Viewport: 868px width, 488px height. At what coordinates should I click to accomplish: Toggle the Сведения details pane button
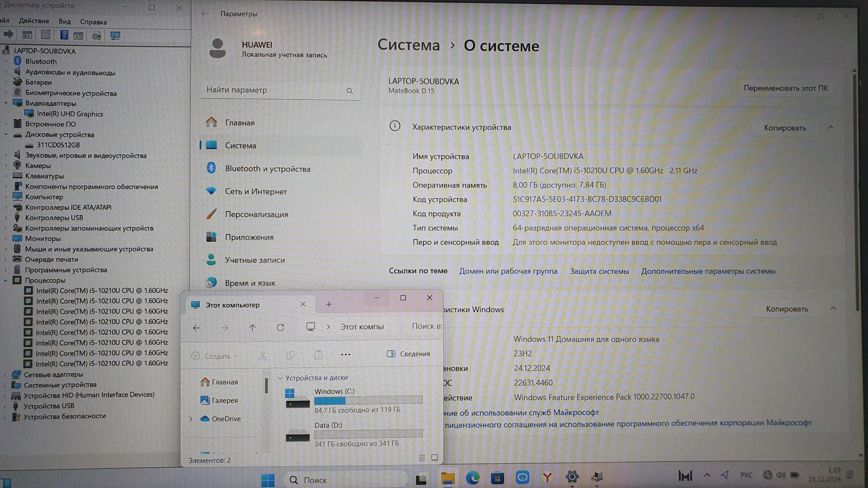(x=409, y=354)
